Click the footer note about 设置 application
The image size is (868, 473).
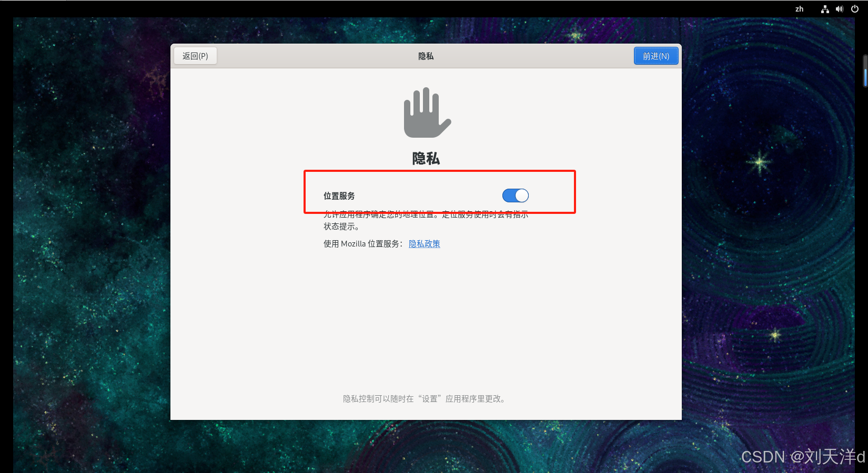pyautogui.click(x=425, y=399)
